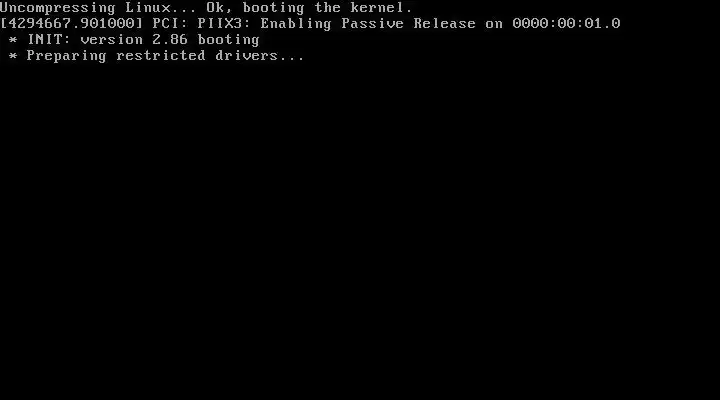
Task: Click the timestamp [4294667.901000]
Action: [71, 23]
